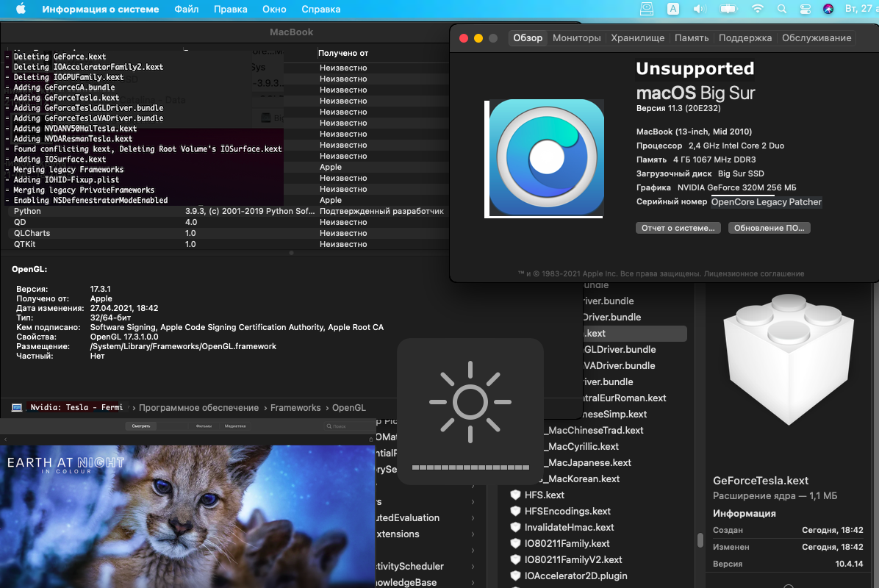
Task: Open the Apple menu logo
Action: 21,9
